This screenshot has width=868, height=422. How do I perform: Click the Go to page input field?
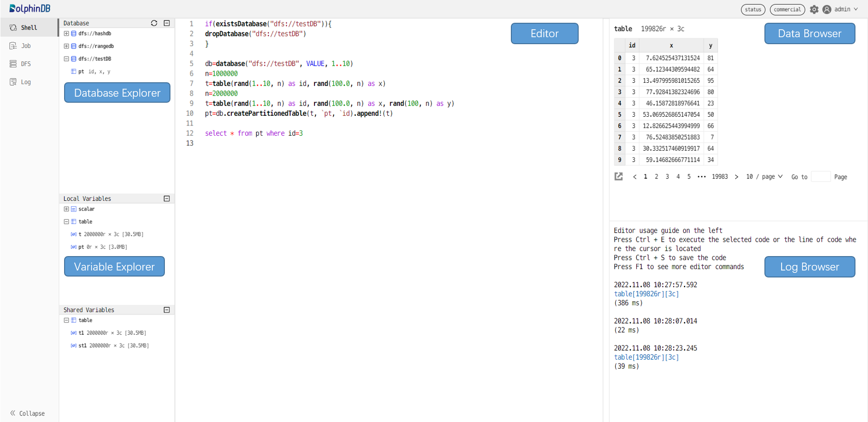820,177
